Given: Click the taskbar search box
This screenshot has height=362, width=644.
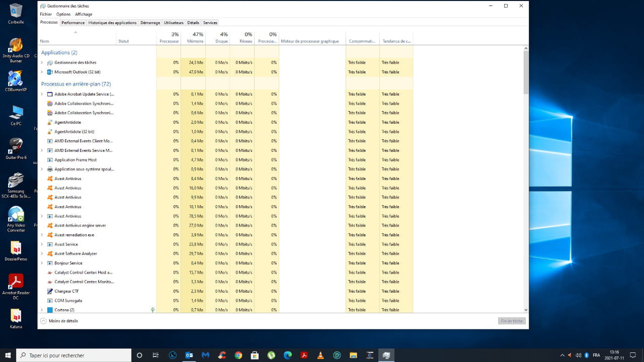Looking at the screenshot, I should click(74, 355).
